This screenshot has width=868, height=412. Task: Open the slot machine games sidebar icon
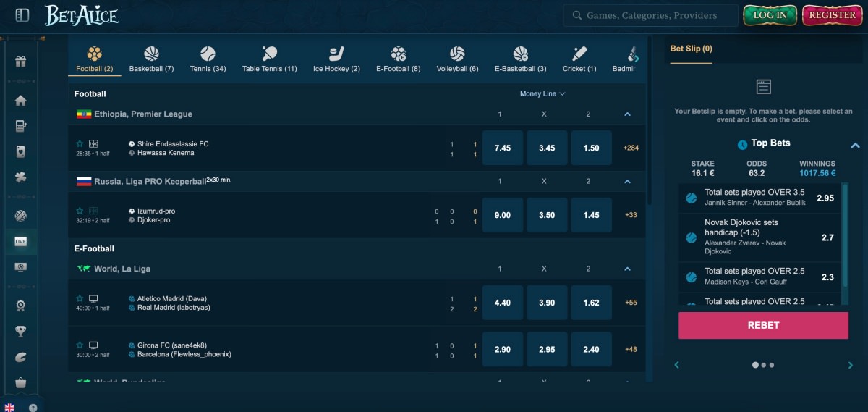tap(21, 126)
